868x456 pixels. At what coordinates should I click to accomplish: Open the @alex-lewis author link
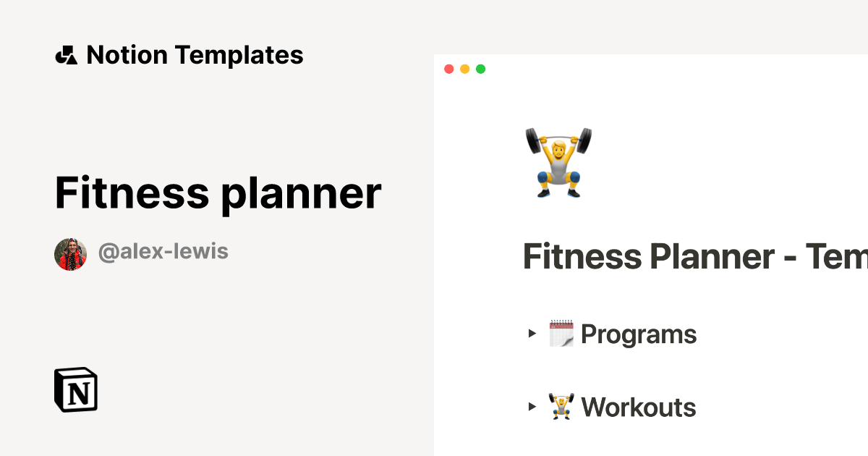point(163,252)
